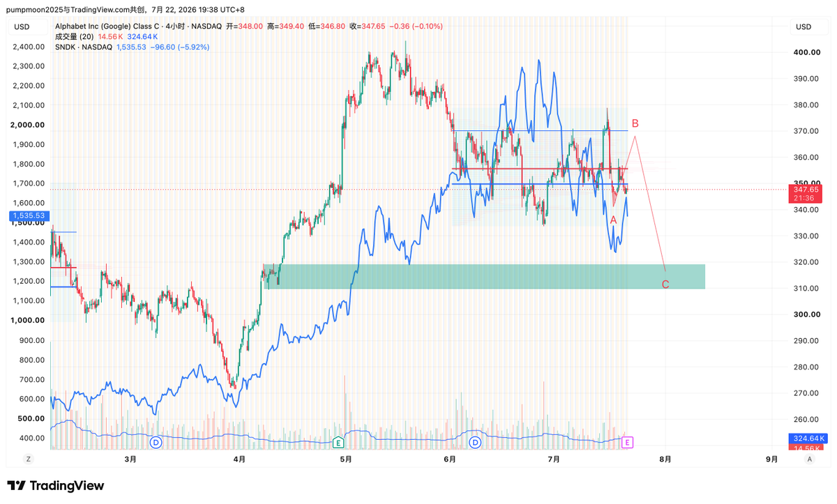Open the dividend D marker near 3月

(156, 442)
